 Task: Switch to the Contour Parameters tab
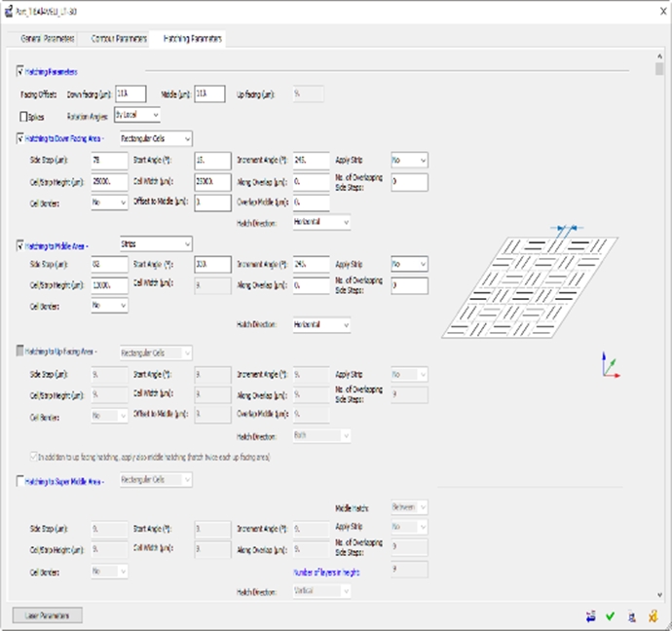click(118, 39)
